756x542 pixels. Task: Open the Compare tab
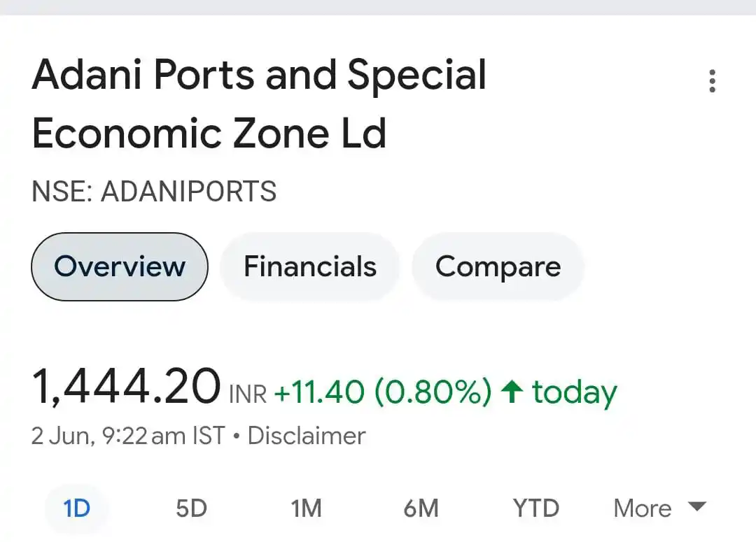tap(498, 266)
